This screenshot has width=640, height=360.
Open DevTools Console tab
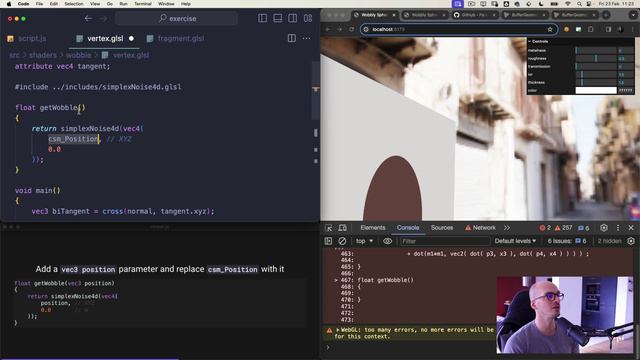point(408,228)
